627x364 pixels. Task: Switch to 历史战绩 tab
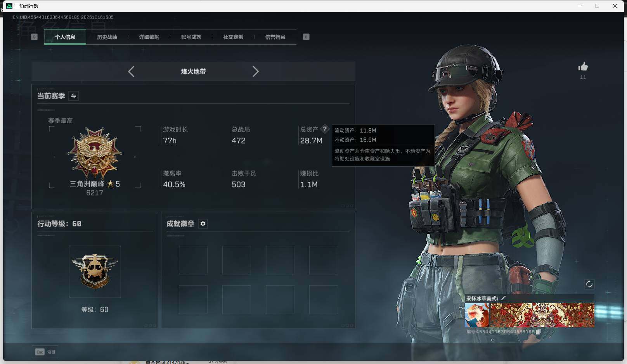(x=107, y=37)
